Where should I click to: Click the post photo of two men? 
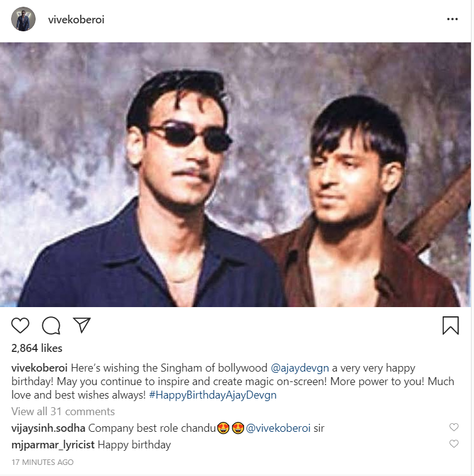(x=237, y=175)
